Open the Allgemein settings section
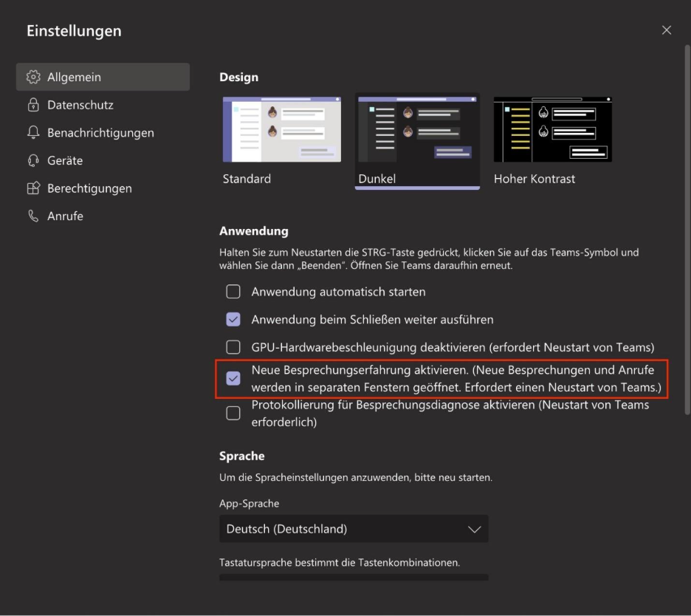Image resolution: width=691 pixels, height=616 pixels. [103, 77]
